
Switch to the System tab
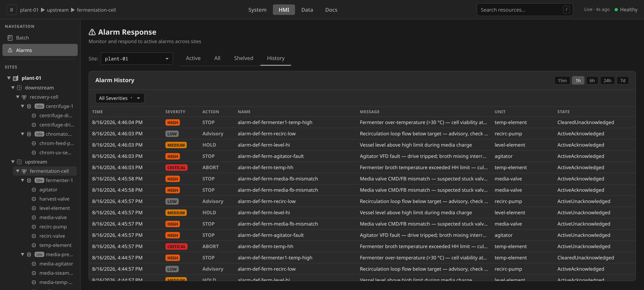[257, 10]
